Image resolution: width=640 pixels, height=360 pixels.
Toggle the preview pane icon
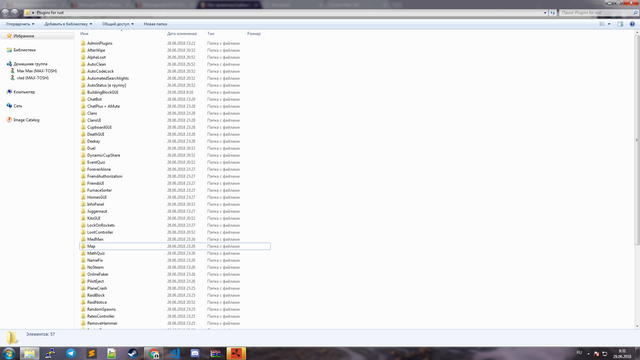(x=620, y=24)
